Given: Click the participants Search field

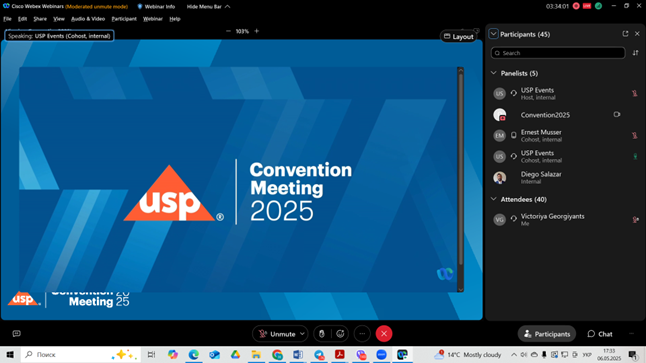Looking at the screenshot, I should click(x=558, y=53).
